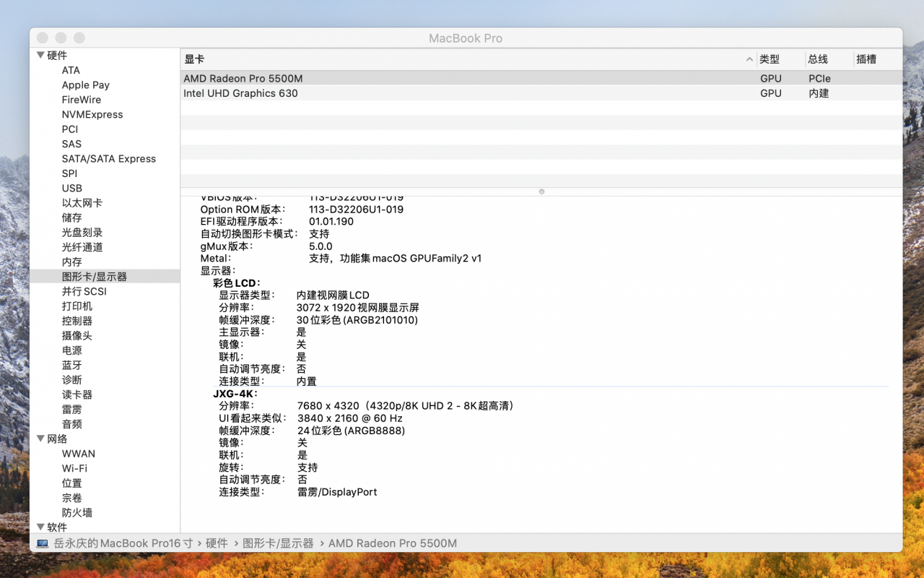Screen dimensions: 924x578
Task: Open 打印机 printer info
Action: pyautogui.click(x=77, y=306)
